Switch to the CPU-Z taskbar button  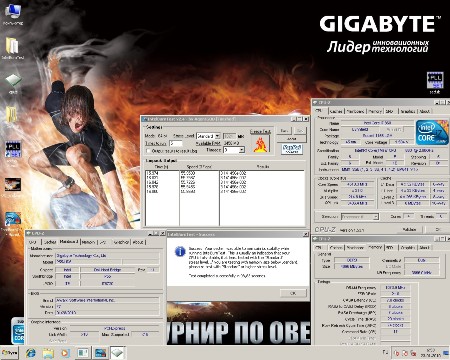[117, 353]
